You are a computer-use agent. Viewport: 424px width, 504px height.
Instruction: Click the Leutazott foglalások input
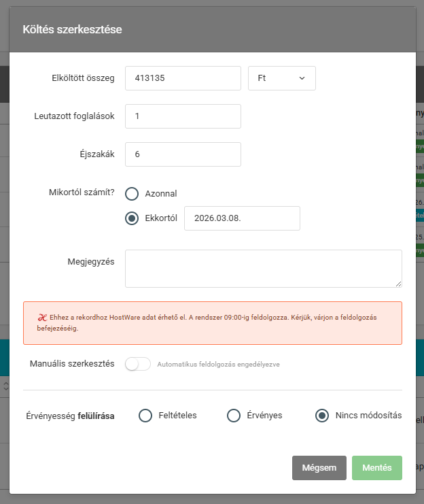click(183, 116)
